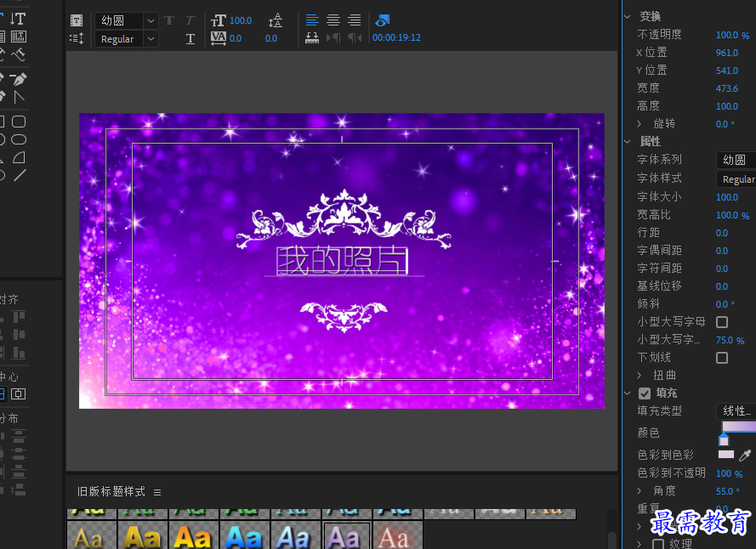Click the align top icon
Viewport: 756px width, 549px height.
click(x=19, y=317)
